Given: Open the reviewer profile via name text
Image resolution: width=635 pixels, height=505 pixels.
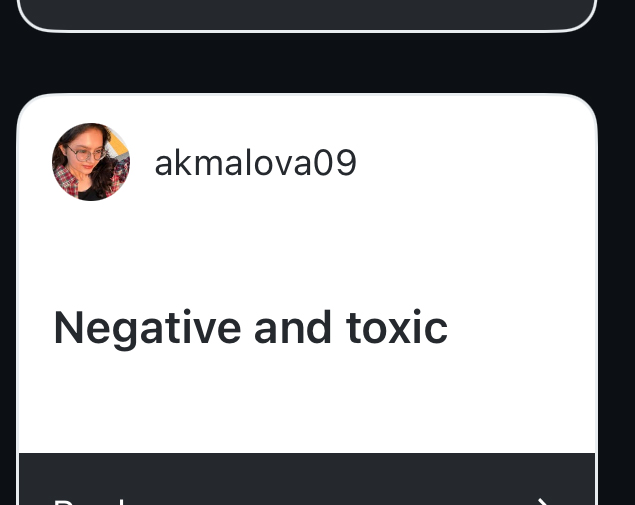Looking at the screenshot, I should [x=256, y=163].
